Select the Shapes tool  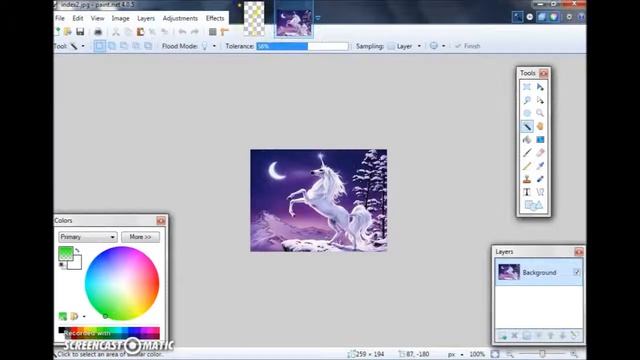pyautogui.click(x=533, y=205)
